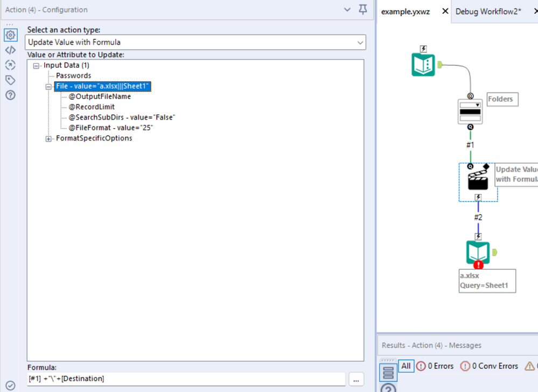Click the Results help question icon

pos(388,389)
